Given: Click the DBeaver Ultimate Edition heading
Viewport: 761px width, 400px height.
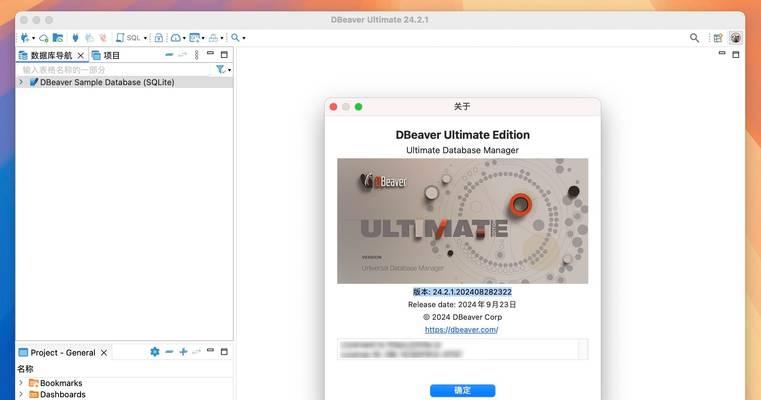Looking at the screenshot, I should [463, 135].
